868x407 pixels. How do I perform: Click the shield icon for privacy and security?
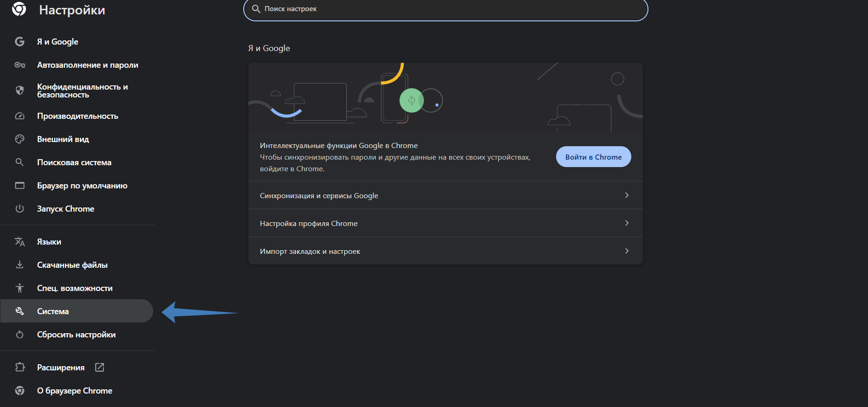(19, 90)
